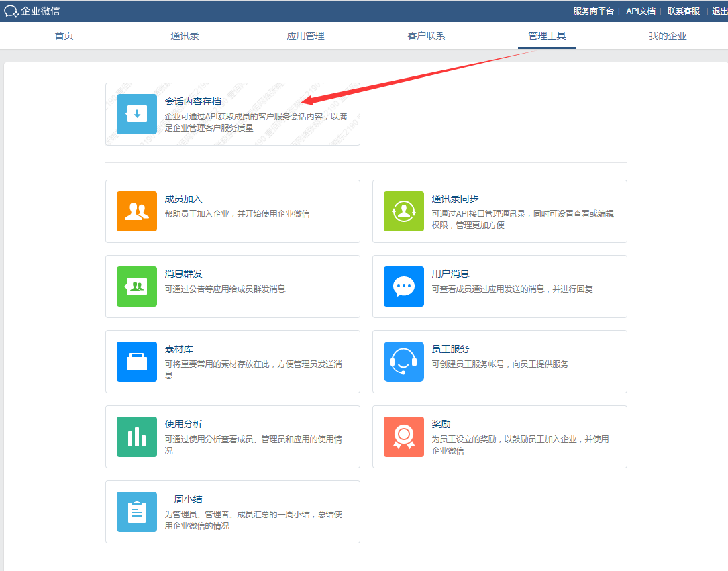Select the 消息群发 green broadcast icon
The image size is (728, 571).
pos(137,287)
